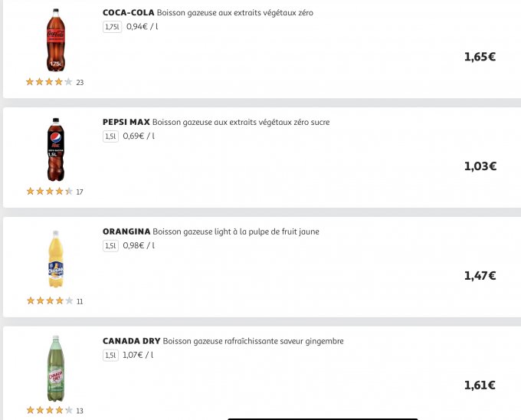View the Canada Dry bottle picture
This screenshot has height=420, width=521.
tap(56, 369)
